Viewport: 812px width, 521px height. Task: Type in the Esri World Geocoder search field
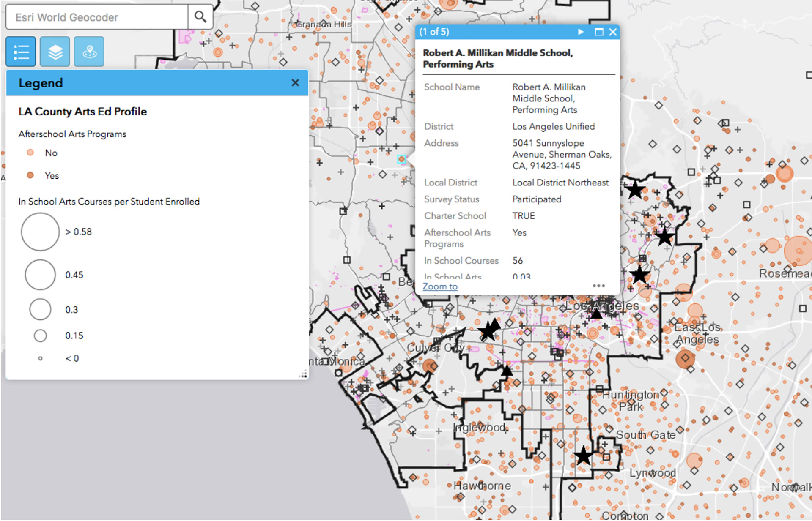(97, 17)
